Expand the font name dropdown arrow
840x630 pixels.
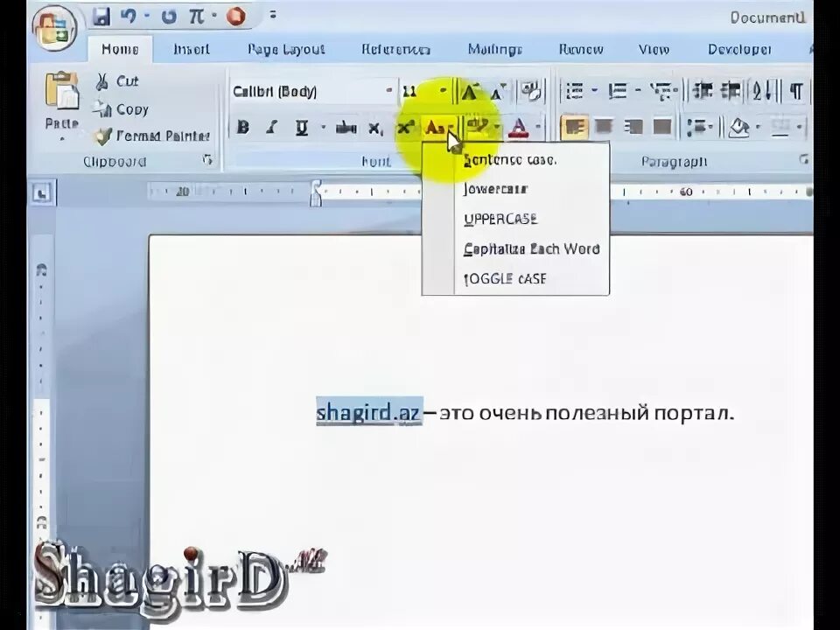pos(389,91)
